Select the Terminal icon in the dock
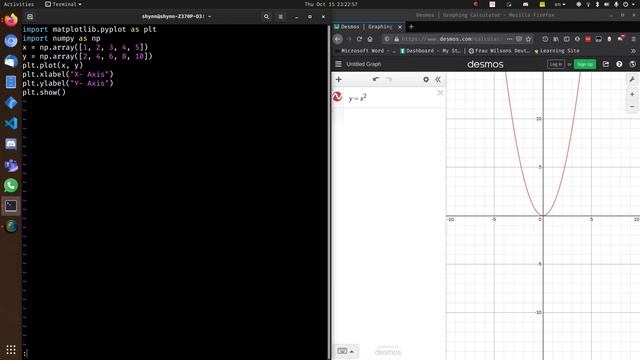Screen dimensions: 640x360 pos(11,206)
